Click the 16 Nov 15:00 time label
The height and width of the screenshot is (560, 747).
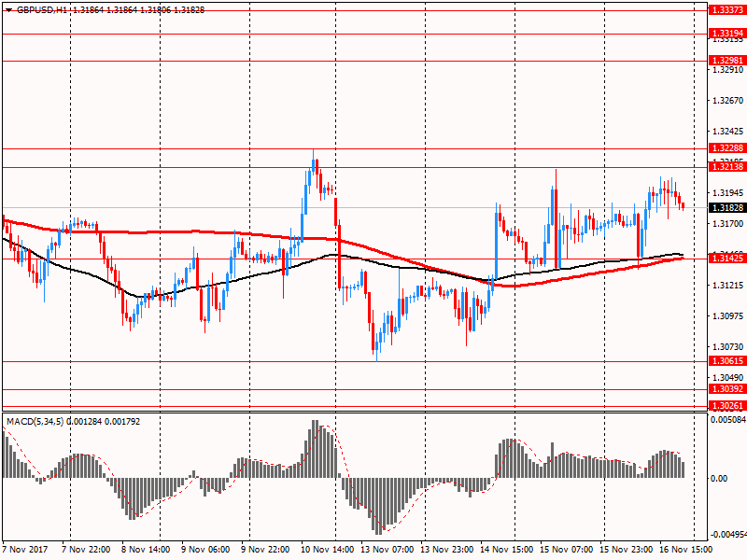686,549
